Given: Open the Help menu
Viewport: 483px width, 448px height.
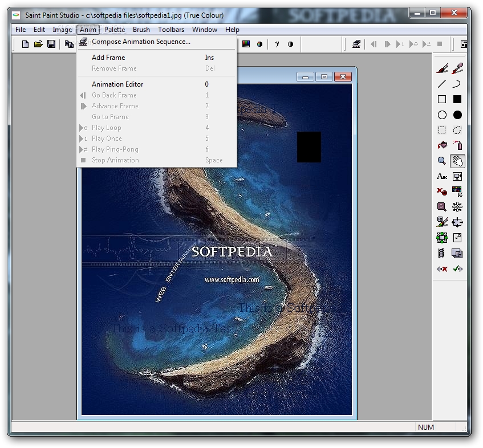Looking at the screenshot, I should pyautogui.click(x=232, y=30).
